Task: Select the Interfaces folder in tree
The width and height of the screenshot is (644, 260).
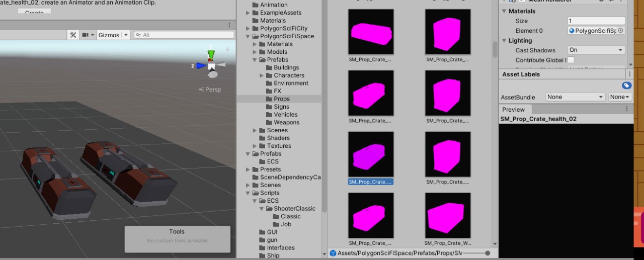Action: [281, 247]
